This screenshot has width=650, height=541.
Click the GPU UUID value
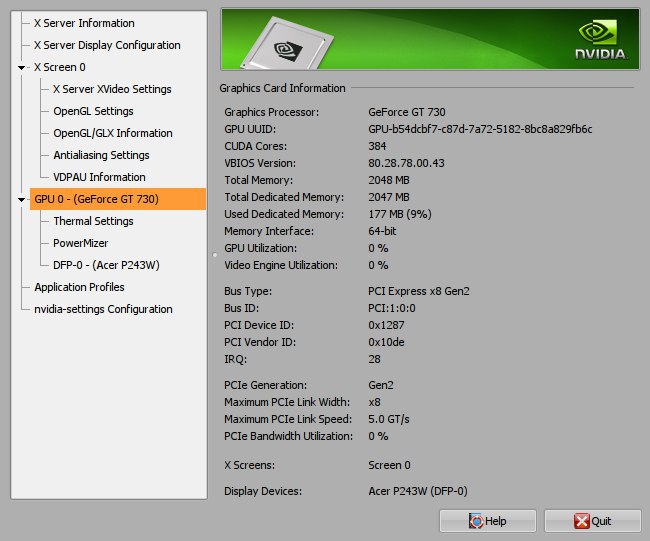(x=480, y=129)
